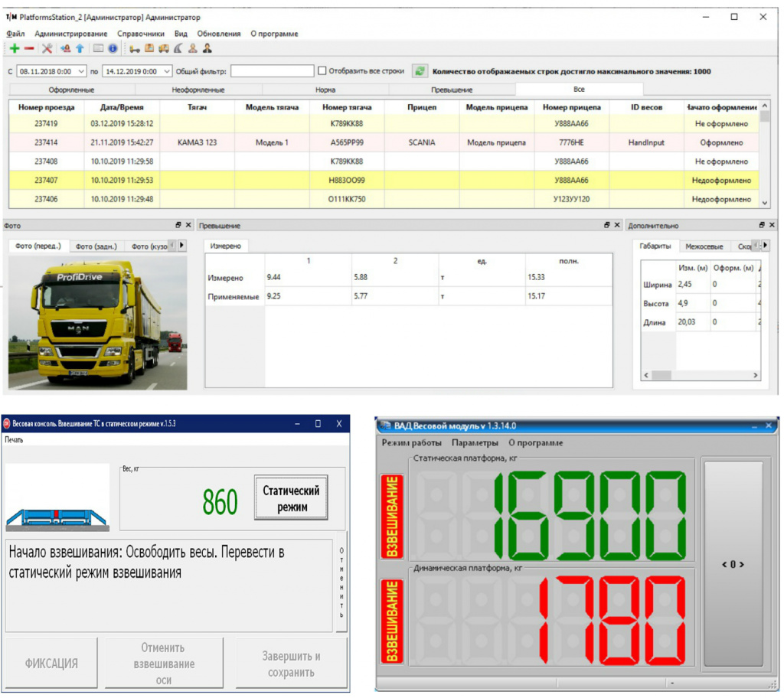Switch to the Превышение filter tab
The width and height of the screenshot is (784, 698).
point(451,90)
